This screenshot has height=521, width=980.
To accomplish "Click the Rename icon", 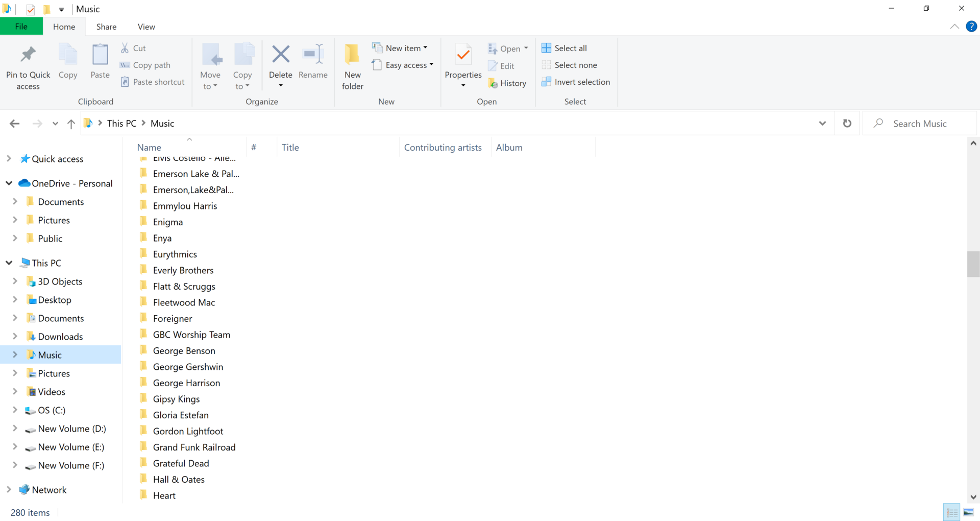I will 313,54.
